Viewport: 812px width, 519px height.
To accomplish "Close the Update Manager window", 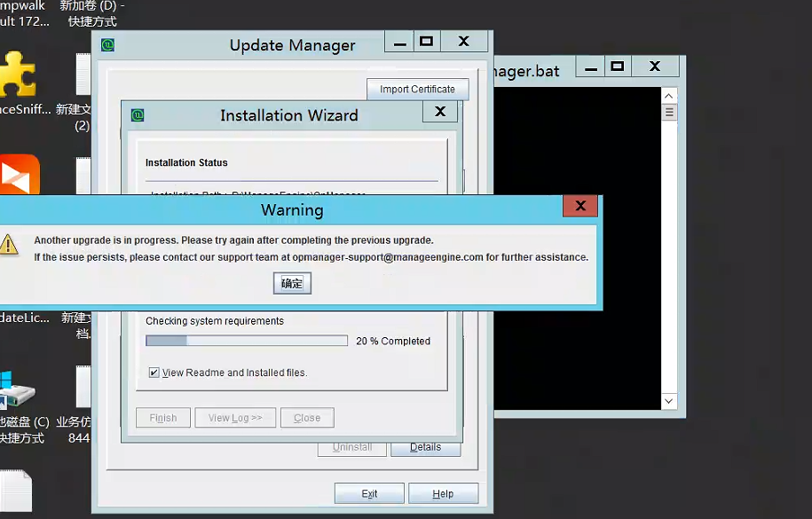I will click(x=464, y=42).
